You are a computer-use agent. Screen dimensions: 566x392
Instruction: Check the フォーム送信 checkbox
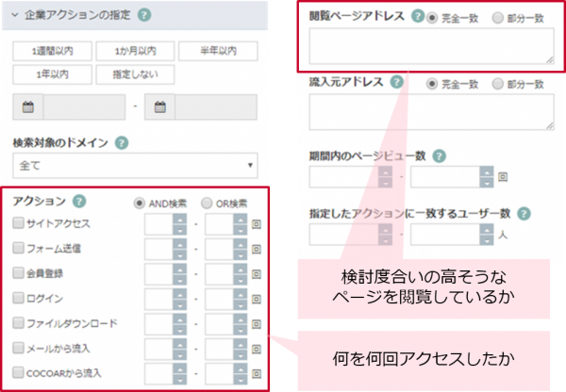(18, 248)
